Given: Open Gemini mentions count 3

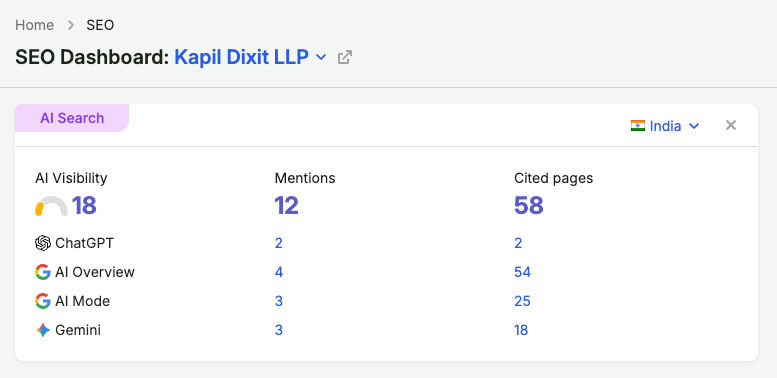Looking at the screenshot, I should [278, 330].
